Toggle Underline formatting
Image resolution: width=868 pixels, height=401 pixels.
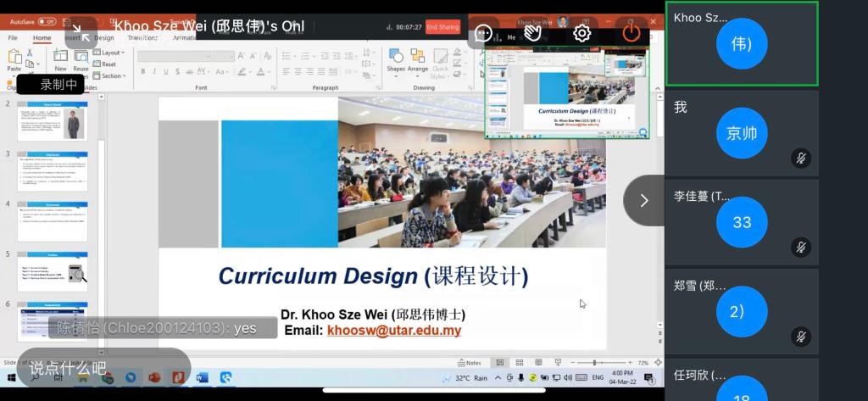[x=165, y=71]
